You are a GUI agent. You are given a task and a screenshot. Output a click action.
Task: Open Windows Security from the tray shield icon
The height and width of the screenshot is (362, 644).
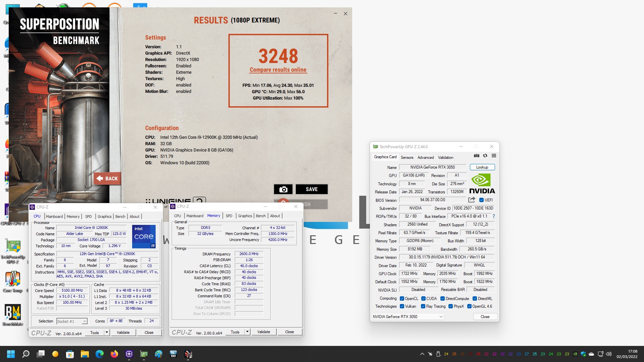tap(583, 354)
